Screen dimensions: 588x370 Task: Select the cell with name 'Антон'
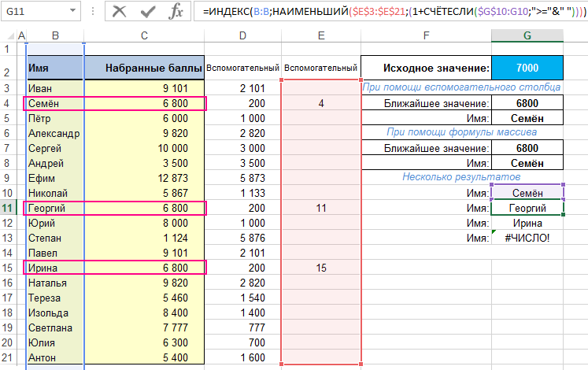pyautogui.click(x=55, y=357)
